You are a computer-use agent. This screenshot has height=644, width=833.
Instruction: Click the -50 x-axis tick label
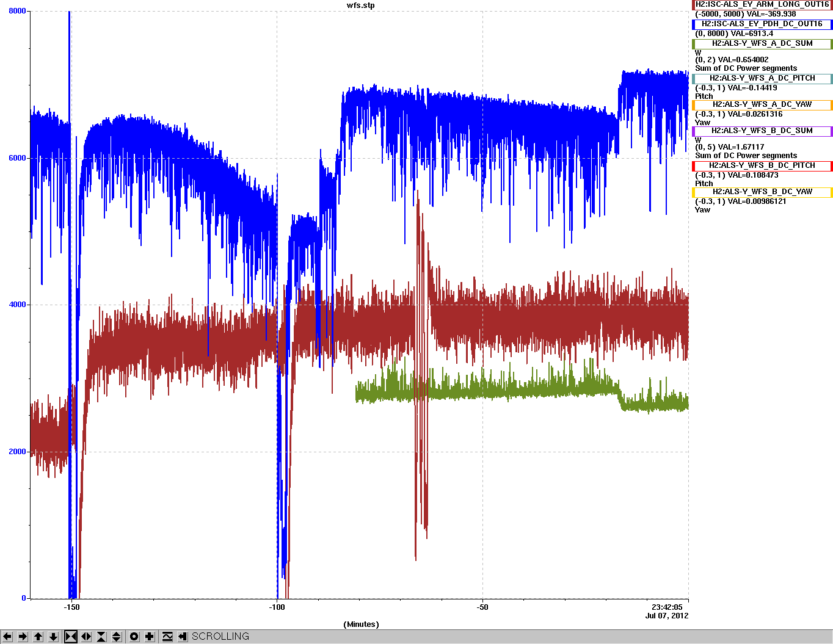point(482,607)
